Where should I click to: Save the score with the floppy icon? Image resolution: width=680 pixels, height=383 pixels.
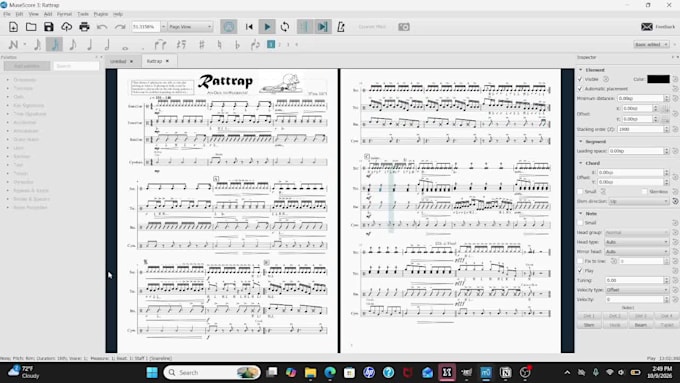(x=49, y=27)
